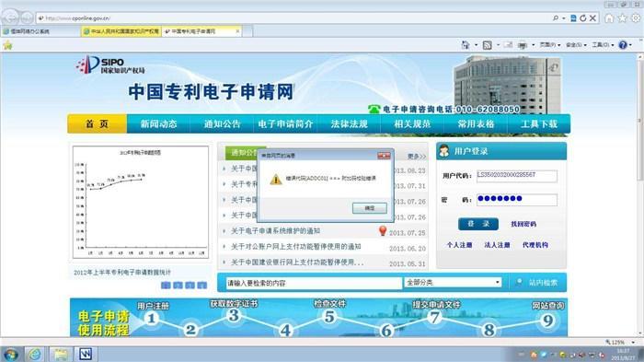Image resolution: width=644 pixels, height=362 pixels.
Task: Expand the Print dropdown arrow in command bar
Action: [533, 45]
